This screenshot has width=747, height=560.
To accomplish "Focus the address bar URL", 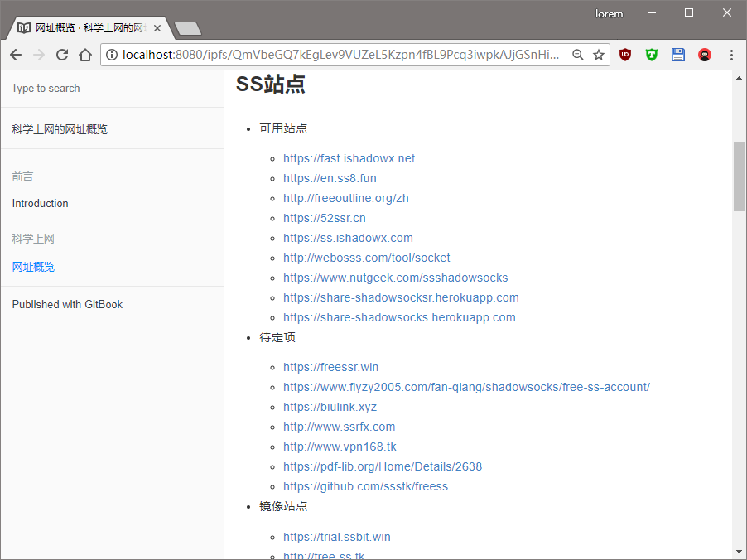I will point(340,55).
